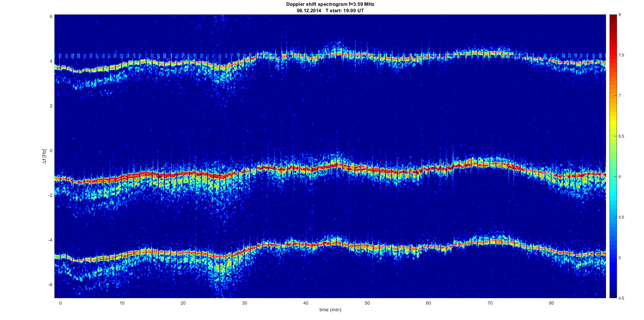Click the title 'Doppler shift spectrogram f=3.59 MHz'
The width and height of the screenshot is (644, 320).
(330, 5)
